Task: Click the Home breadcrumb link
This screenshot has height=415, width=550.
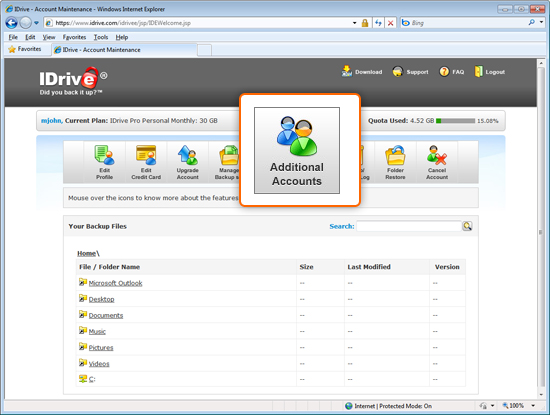Action: (x=87, y=253)
